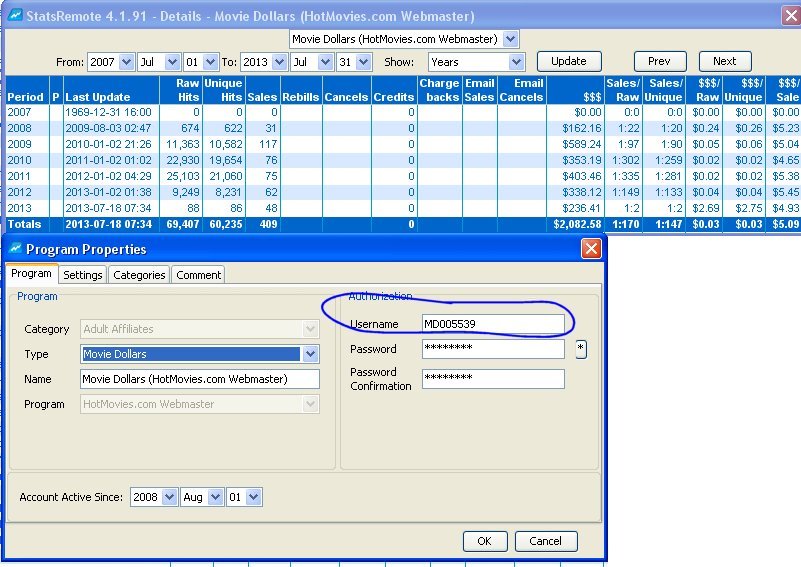Sort by the Sales/Raw column header
Image resolution: width=801 pixels, height=567 pixels.
(624, 90)
